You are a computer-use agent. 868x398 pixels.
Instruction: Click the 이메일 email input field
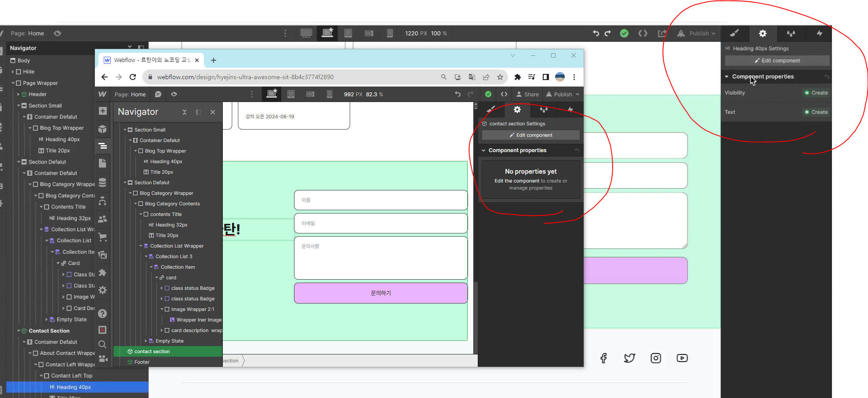381,223
